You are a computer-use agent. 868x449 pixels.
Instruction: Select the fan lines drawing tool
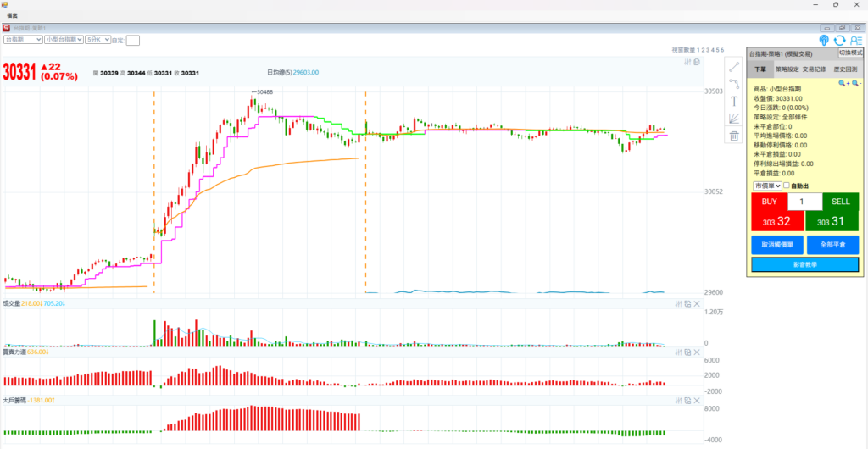(734, 119)
